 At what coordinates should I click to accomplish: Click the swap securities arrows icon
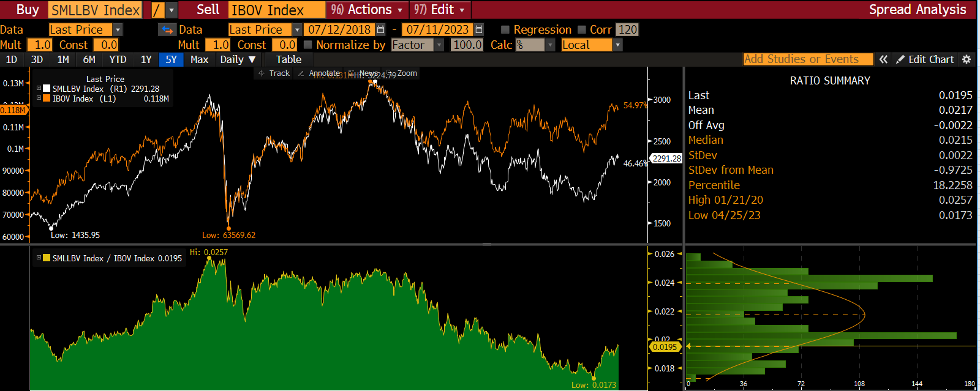click(x=167, y=29)
